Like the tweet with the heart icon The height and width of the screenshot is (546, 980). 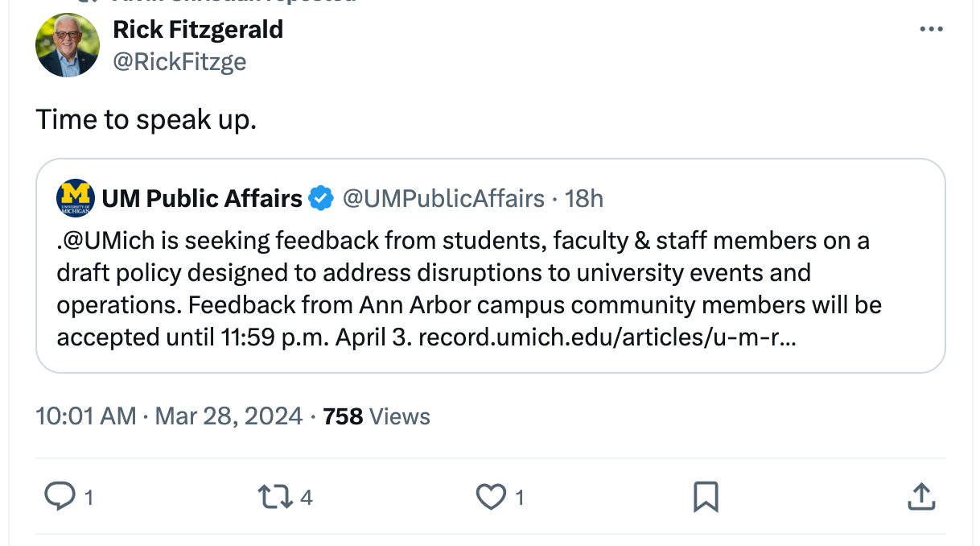[x=490, y=497]
